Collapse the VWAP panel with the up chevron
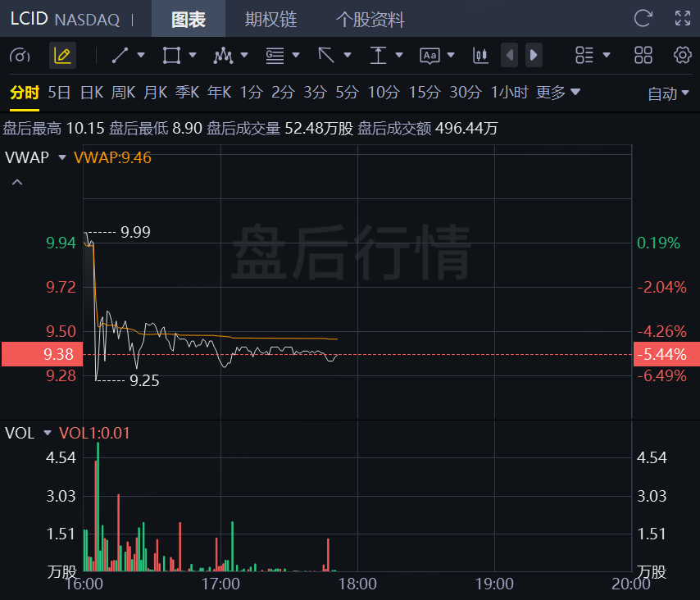 tap(16, 182)
